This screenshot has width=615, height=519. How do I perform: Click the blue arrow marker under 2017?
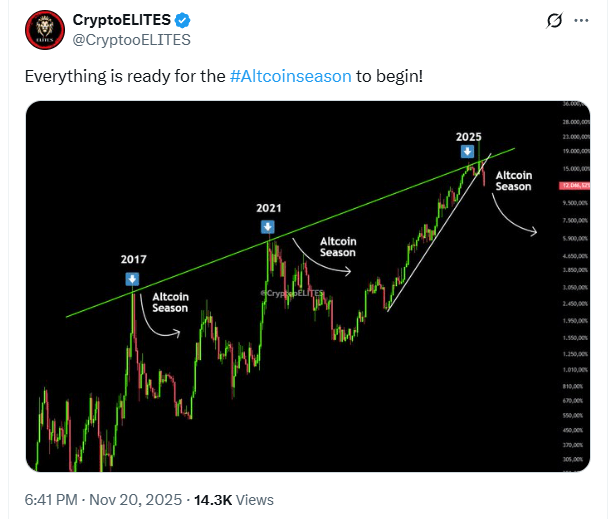tap(133, 280)
